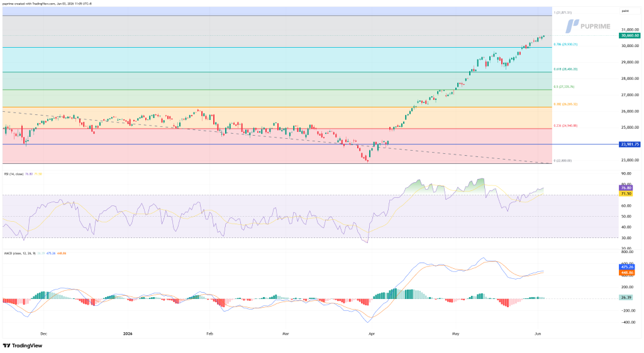644x353 pixels.
Task: Click the Fibonacci 0.382 level label
Action: tap(565, 104)
